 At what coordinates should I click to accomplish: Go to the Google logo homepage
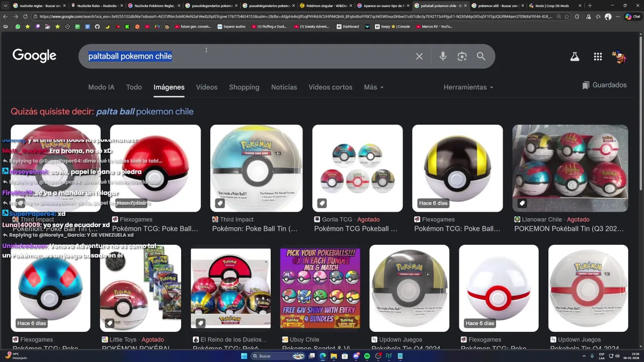34,56
